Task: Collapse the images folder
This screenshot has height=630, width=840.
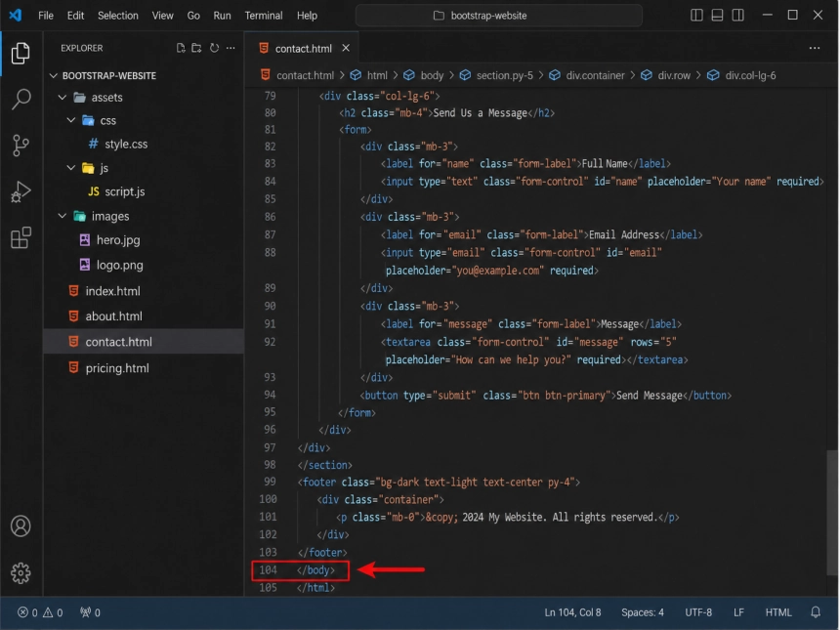Action: [x=63, y=216]
